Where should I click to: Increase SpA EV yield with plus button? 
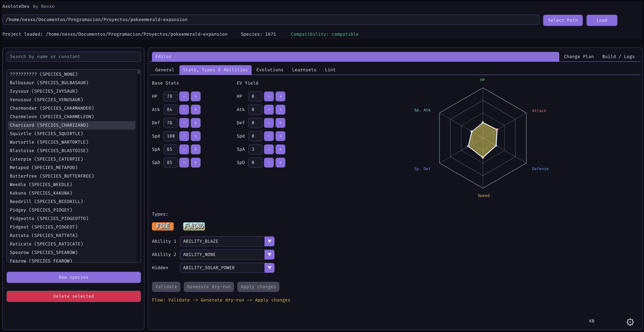point(280,149)
